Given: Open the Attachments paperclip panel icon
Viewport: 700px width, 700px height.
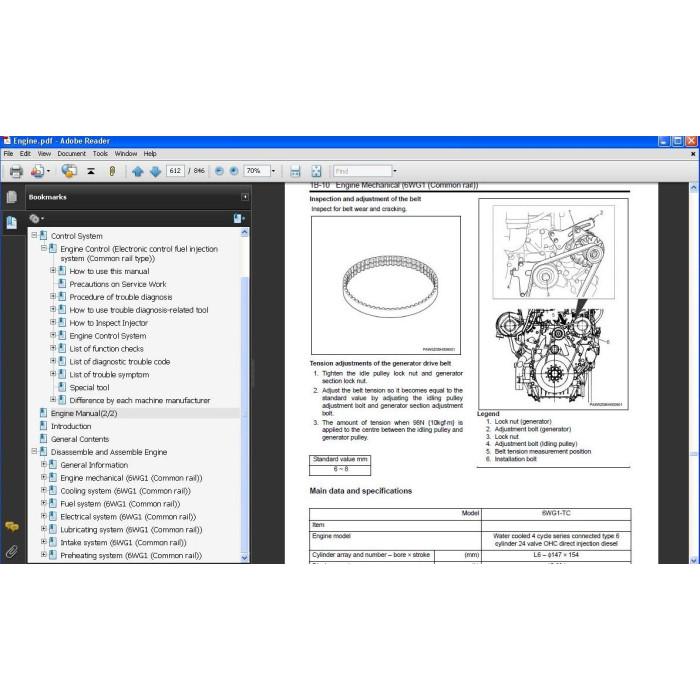Looking at the screenshot, I should click(12, 552).
